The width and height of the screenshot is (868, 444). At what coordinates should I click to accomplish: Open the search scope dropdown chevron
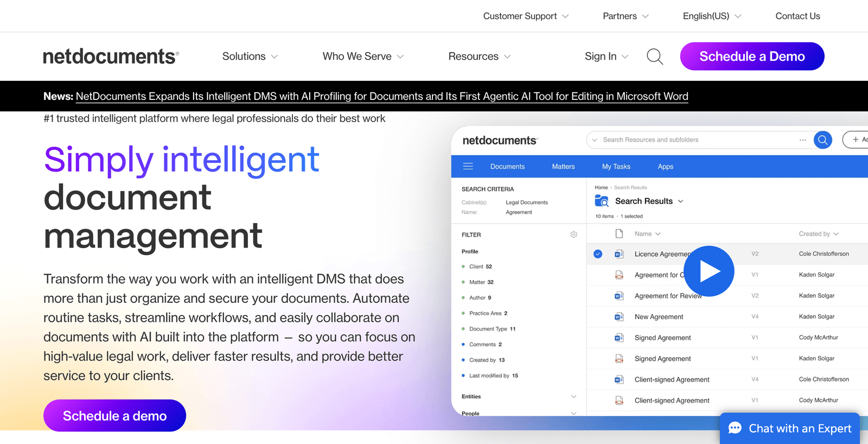tap(595, 140)
